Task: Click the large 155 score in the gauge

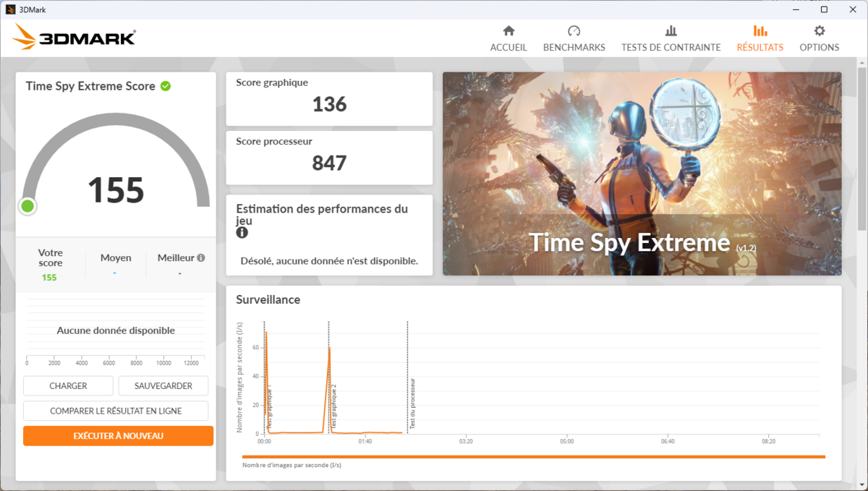Action: tap(116, 190)
